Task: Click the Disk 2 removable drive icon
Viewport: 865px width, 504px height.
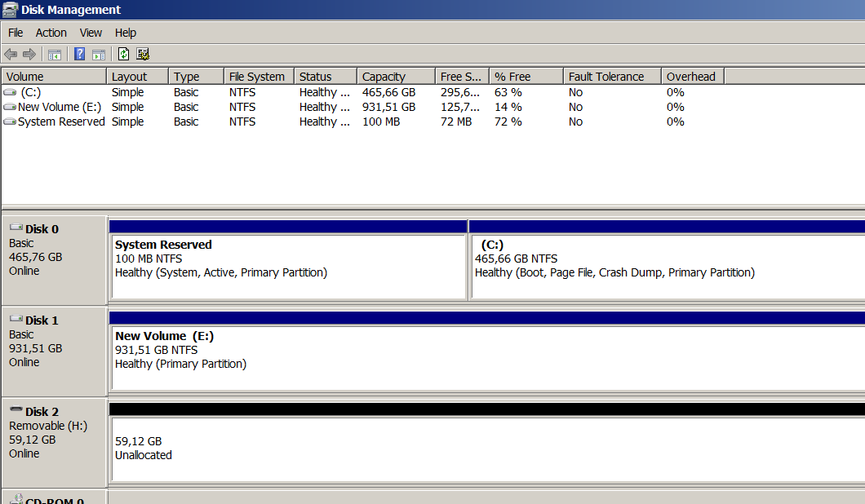Action: click(16, 410)
